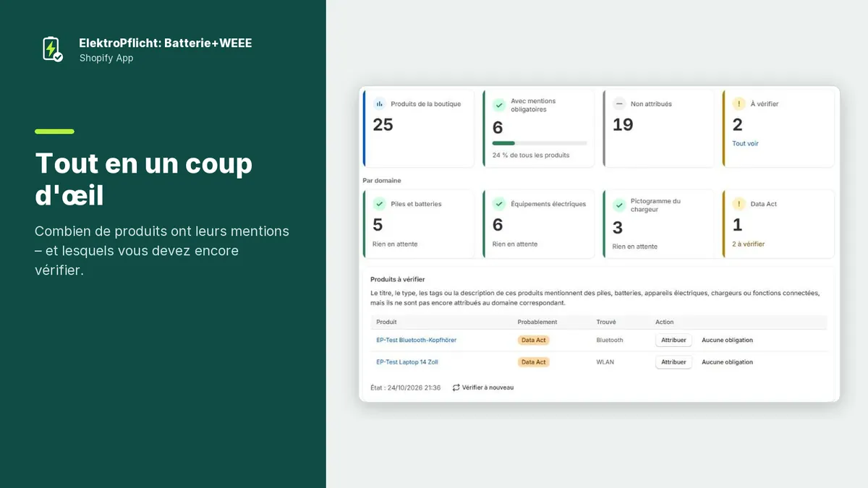The image size is (868, 488).
Task: Click the check icon on Équipements électriques
Action: pyautogui.click(x=499, y=204)
